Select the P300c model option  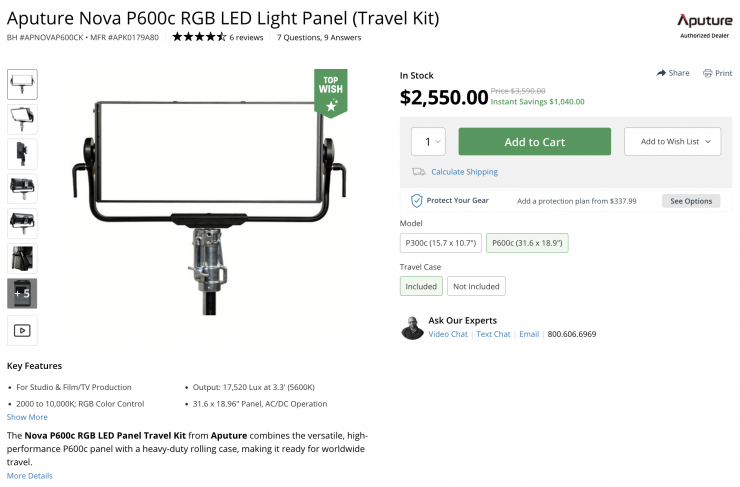coord(440,243)
